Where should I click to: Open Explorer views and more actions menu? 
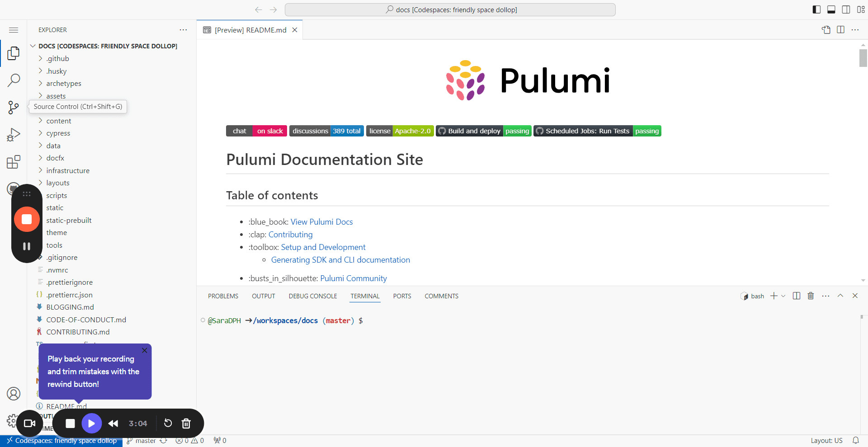pos(183,30)
